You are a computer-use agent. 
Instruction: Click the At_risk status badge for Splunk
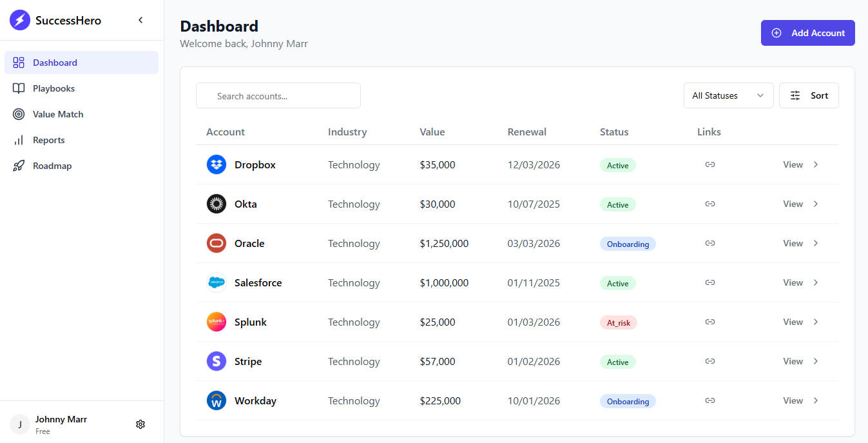[x=618, y=322]
